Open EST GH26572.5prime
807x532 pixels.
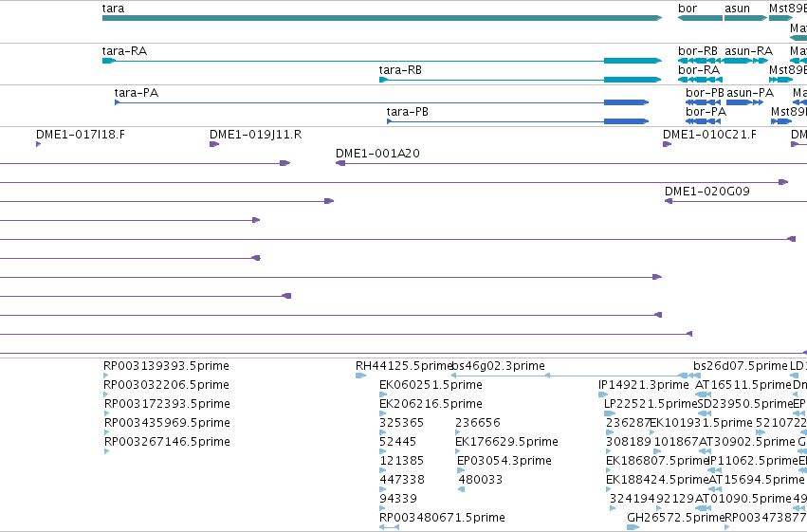pos(633,527)
